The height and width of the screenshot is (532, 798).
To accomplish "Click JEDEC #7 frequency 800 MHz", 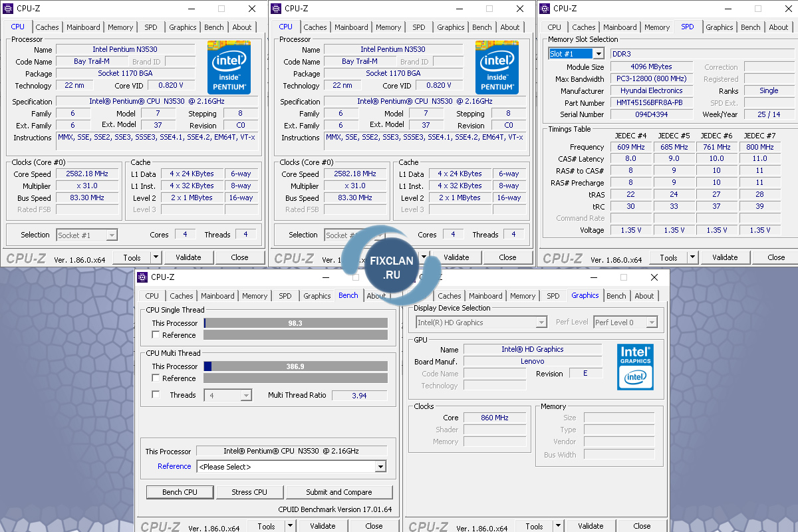I will coord(759,147).
